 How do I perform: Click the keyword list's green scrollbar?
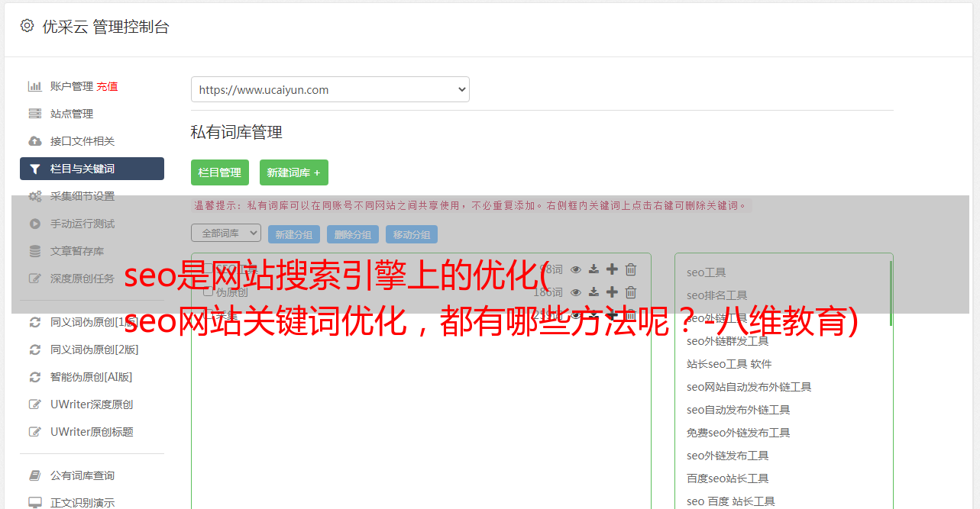tap(891, 294)
